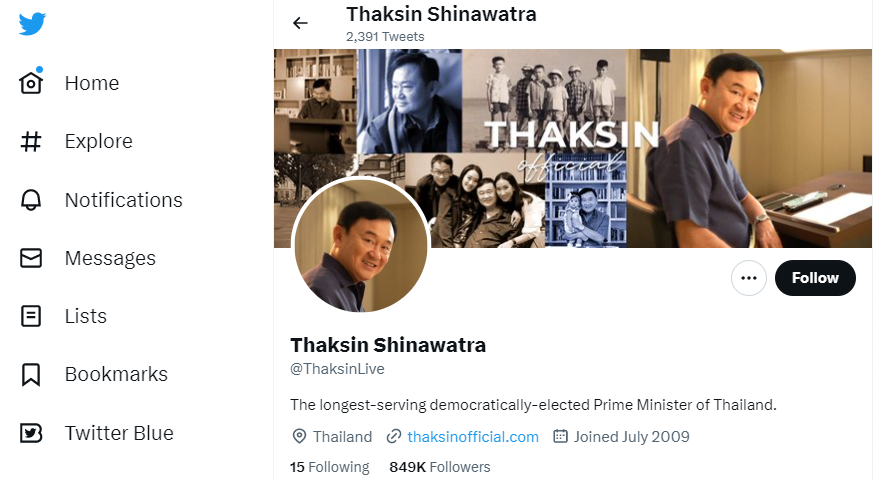Select the Notifications menu label
This screenshot has height=480, width=889.
pyautogui.click(x=124, y=200)
